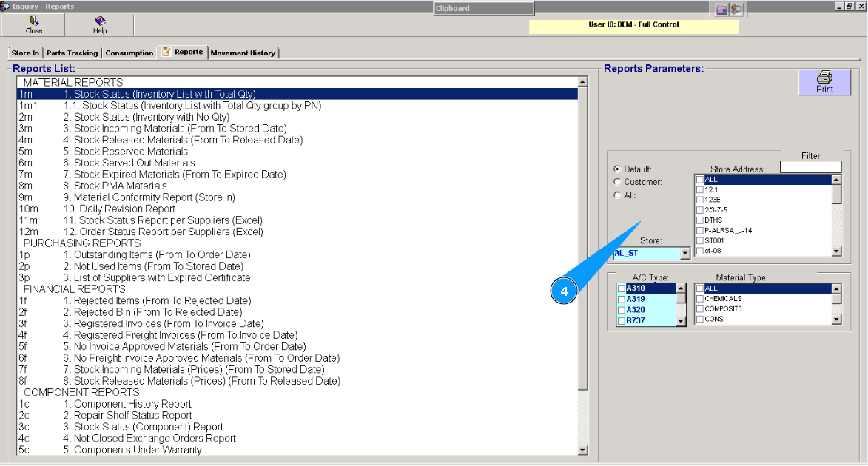Check A/C type A319
Screen dimensions: 868x466
(x=621, y=300)
